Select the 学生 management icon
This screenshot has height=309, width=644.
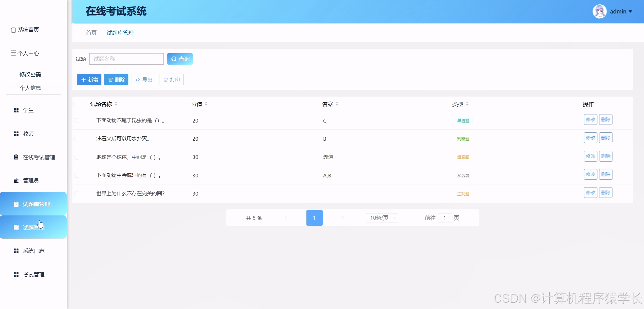coord(15,110)
